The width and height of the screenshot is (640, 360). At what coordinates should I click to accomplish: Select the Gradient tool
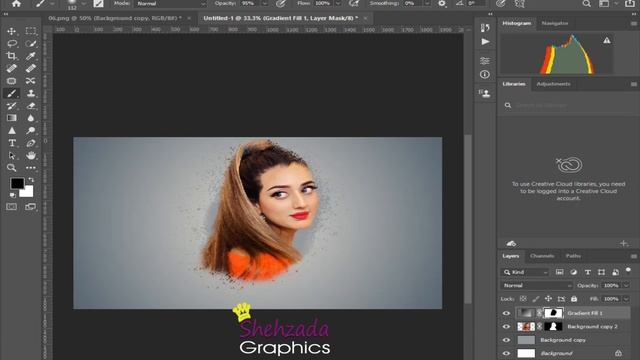11,118
